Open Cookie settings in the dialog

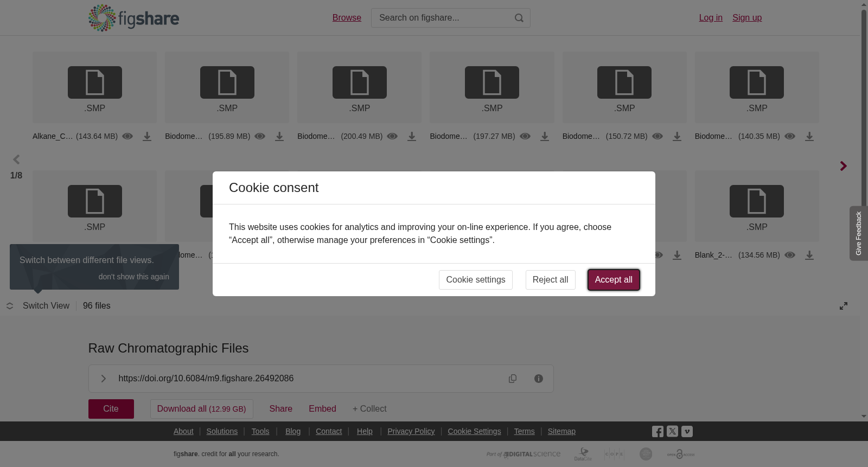click(x=476, y=280)
